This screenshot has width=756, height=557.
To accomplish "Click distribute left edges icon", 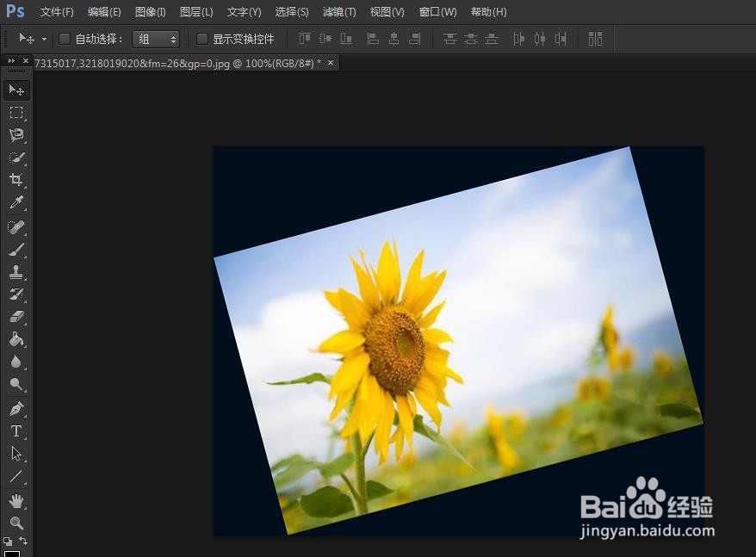I will tap(519, 39).
